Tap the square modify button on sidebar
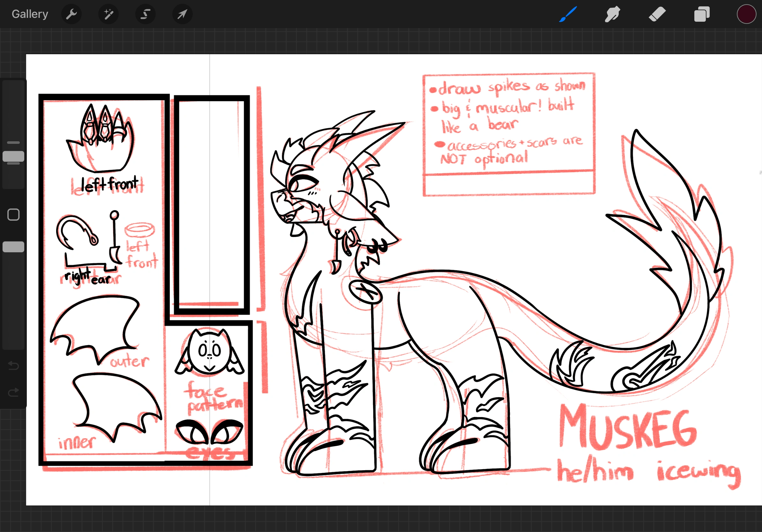The image size is (762, 532). tap(13, 215)
